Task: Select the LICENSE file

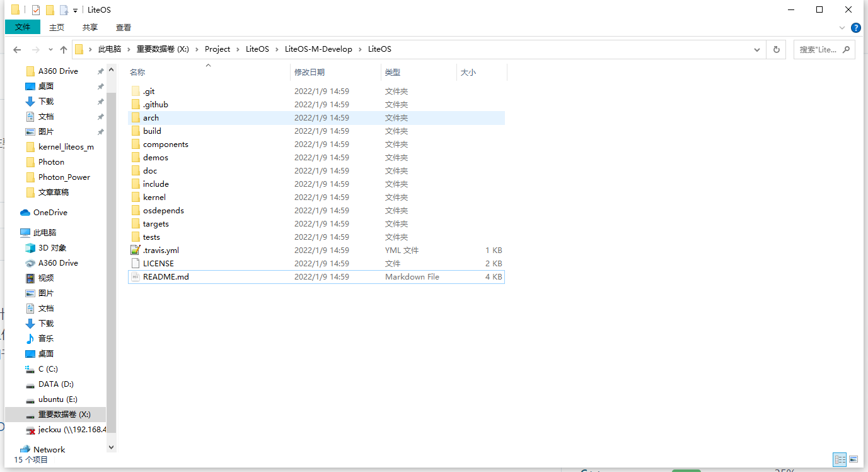Action: tap(316, 264)
